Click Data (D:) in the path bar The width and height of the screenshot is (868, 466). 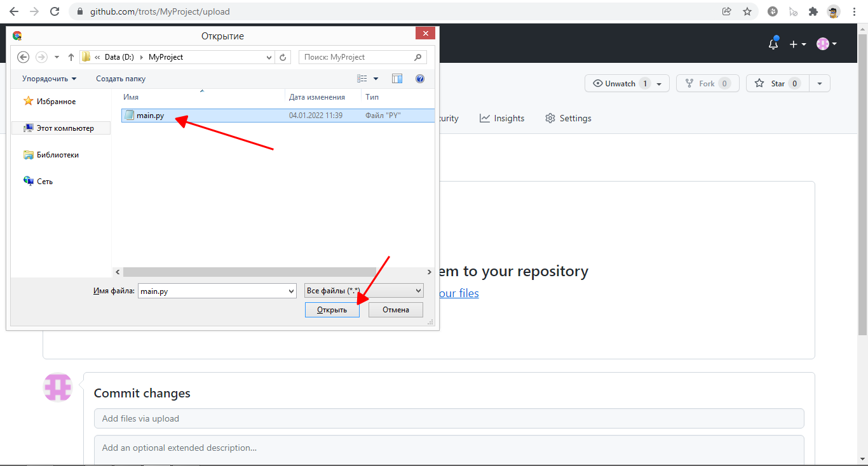tap(119, 57)
